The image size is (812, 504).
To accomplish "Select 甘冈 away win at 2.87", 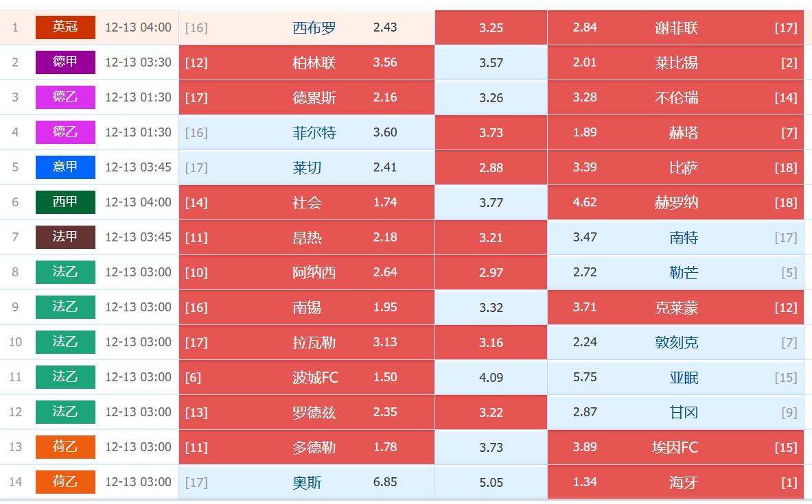I will [675, 413].
